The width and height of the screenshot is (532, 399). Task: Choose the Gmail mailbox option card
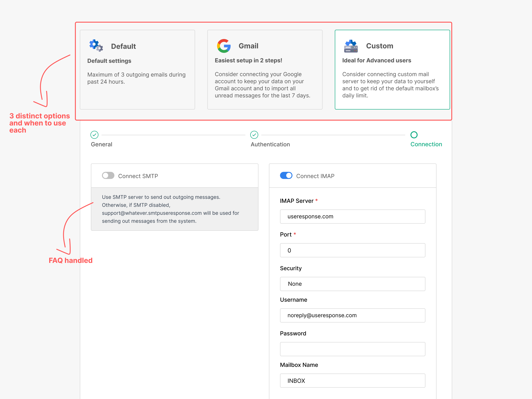click(x=265, y=70)
